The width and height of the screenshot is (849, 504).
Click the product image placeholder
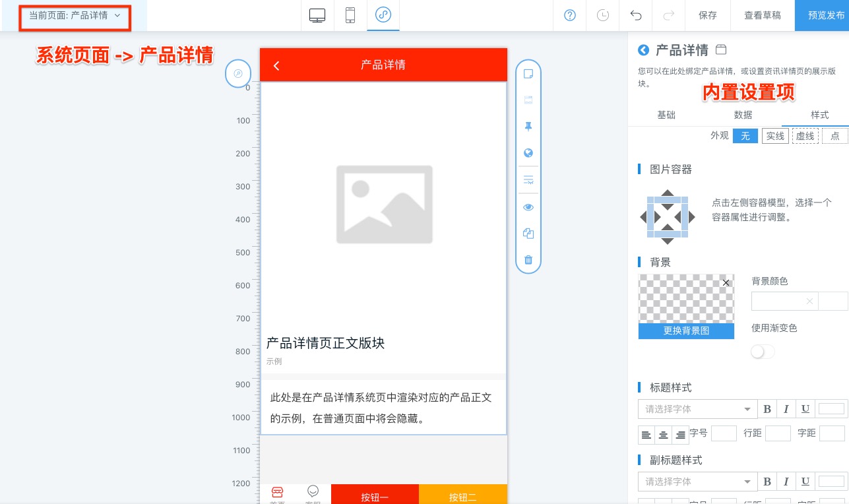[384, 205]
